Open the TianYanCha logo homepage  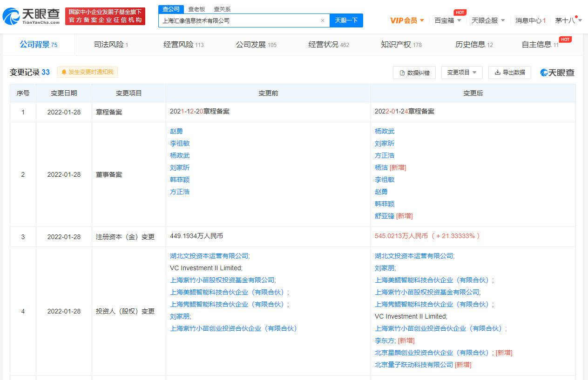32,16
